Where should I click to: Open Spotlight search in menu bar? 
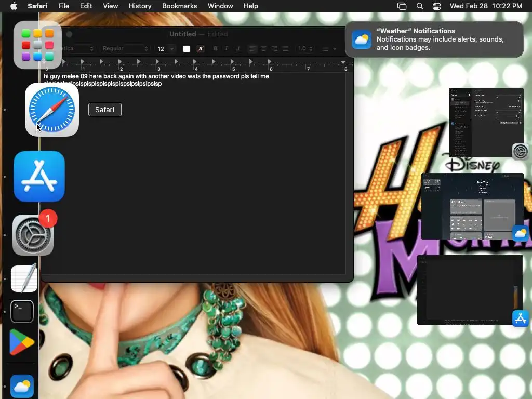[420, 6]
